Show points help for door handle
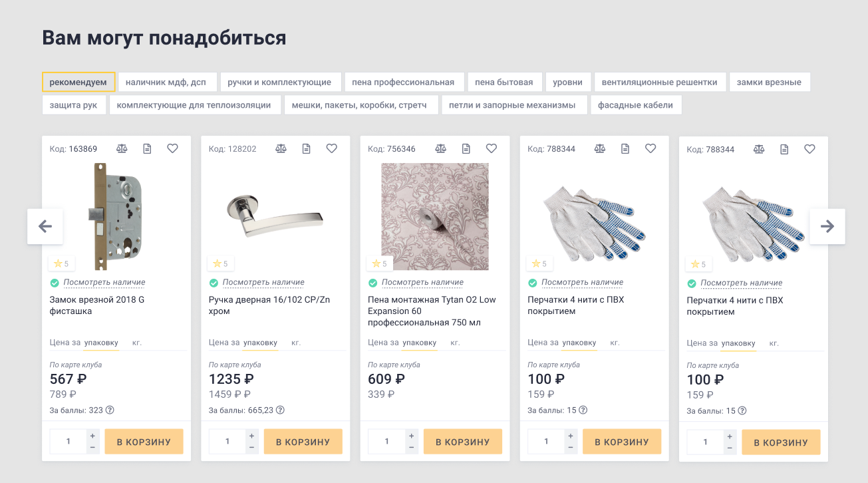868x483 pixels. pos(280,410)
